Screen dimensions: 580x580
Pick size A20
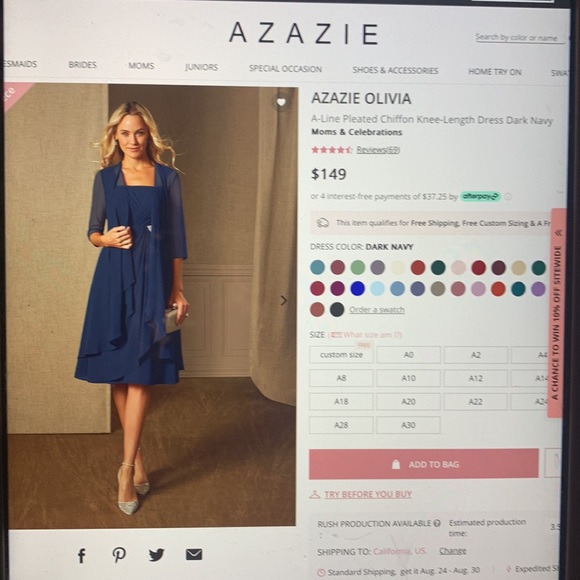click(x=408, y=401)
